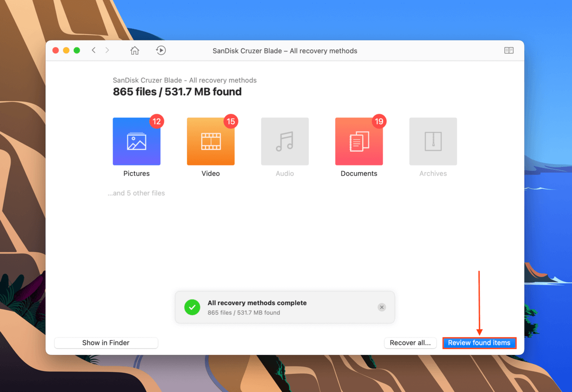Select the greyed-out Archives category icon

pyautogui.click(x=433, y=142)
